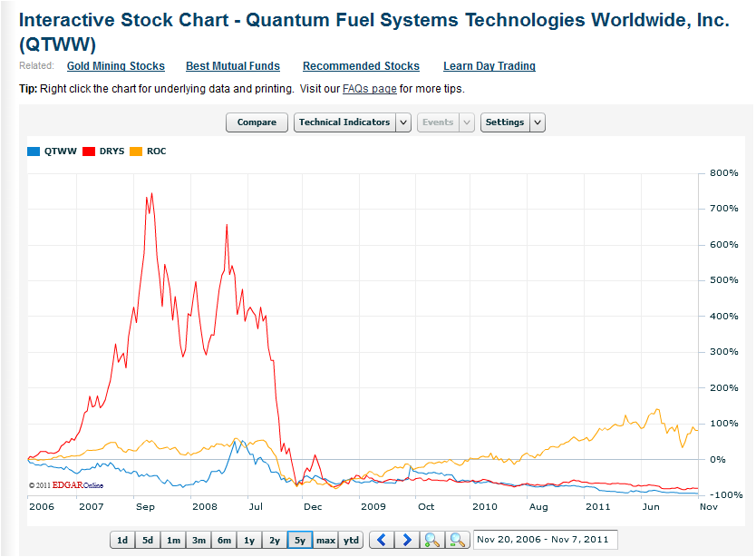This screenshot has height=557, width=756.
Task: Click the 2007 x-axis label
Action: coord(92,507)
